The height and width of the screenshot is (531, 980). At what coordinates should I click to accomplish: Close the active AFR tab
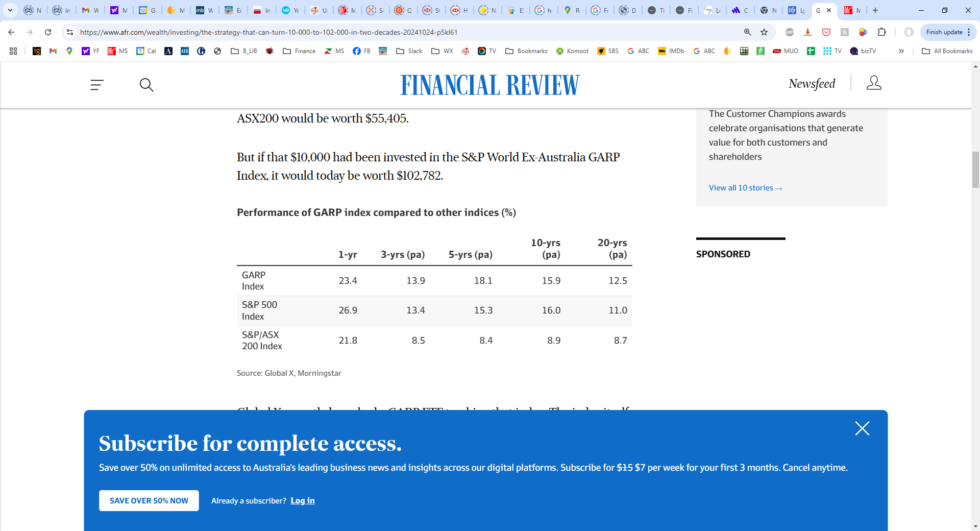tap(829, 10)
